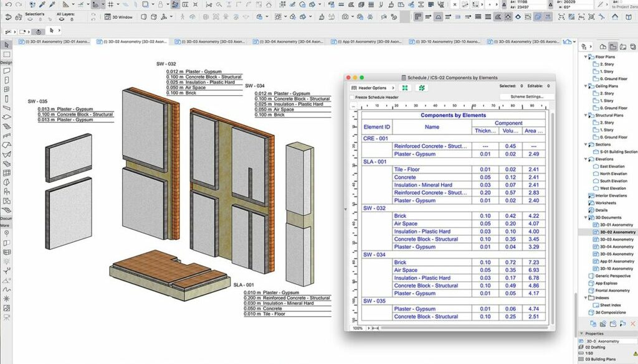Image resolution: width=638 pixels, height=364 pixels.
Task: Click the Axonometry name field in Properties
Action: [616, 341]
